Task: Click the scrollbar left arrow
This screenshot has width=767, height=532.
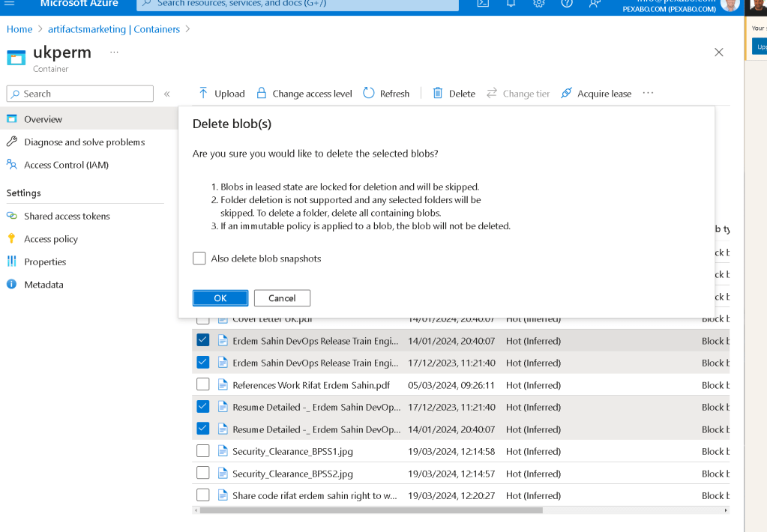Action: (x=196, y=510)
